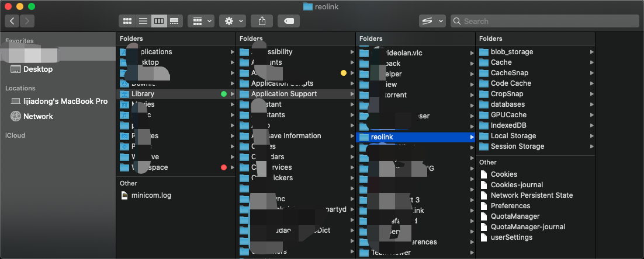Open the item grouping dropdown
Screen dimensions: 644x259
(201, 21)
